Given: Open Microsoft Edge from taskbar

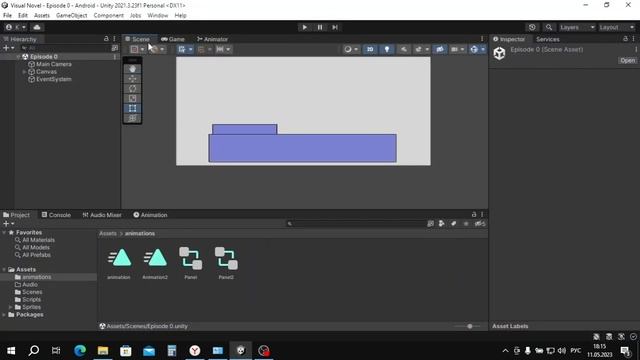Looking at the screenshot, I should 80,350.
